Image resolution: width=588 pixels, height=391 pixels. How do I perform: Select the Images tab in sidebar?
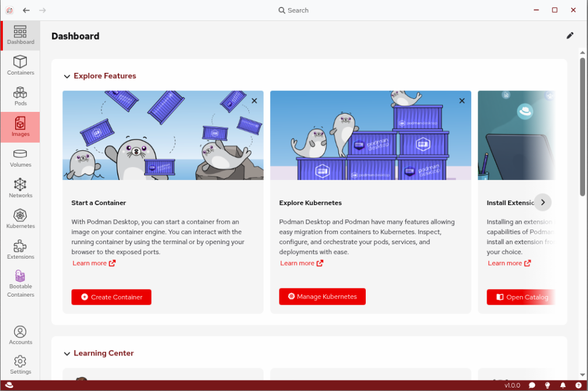[20, 127]
